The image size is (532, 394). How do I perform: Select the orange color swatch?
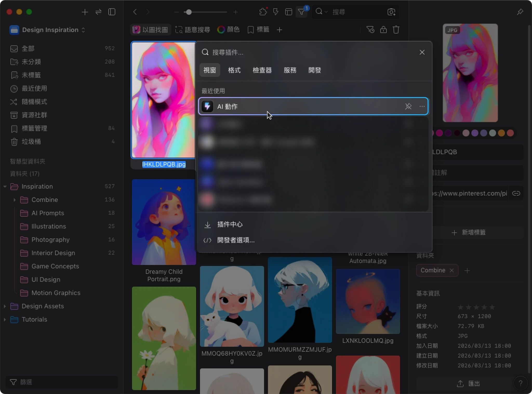[501, 133]
